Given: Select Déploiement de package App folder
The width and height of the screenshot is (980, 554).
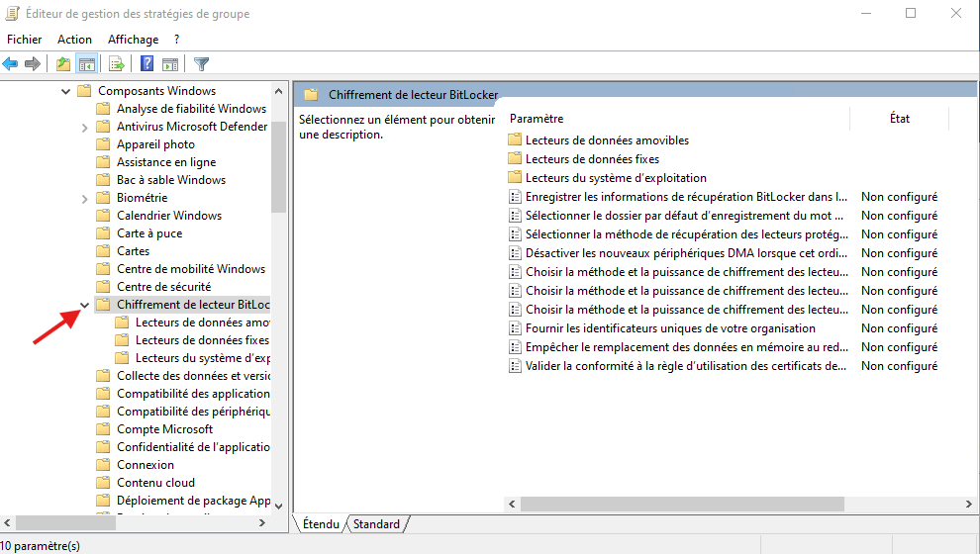Looking at the screenshot, I should [193, 501].
